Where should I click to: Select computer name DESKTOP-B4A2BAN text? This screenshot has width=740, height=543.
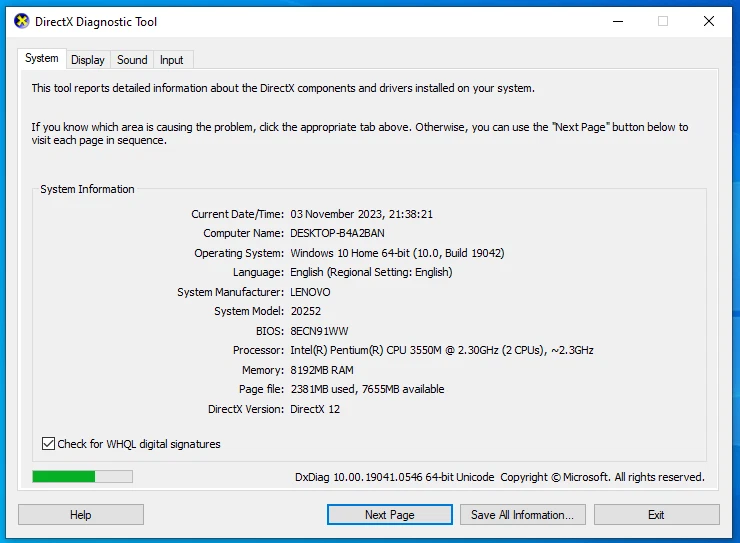[337, 233]
